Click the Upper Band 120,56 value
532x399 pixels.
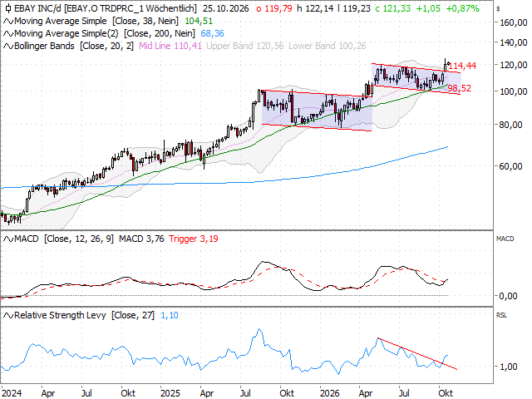pos(245,46)
